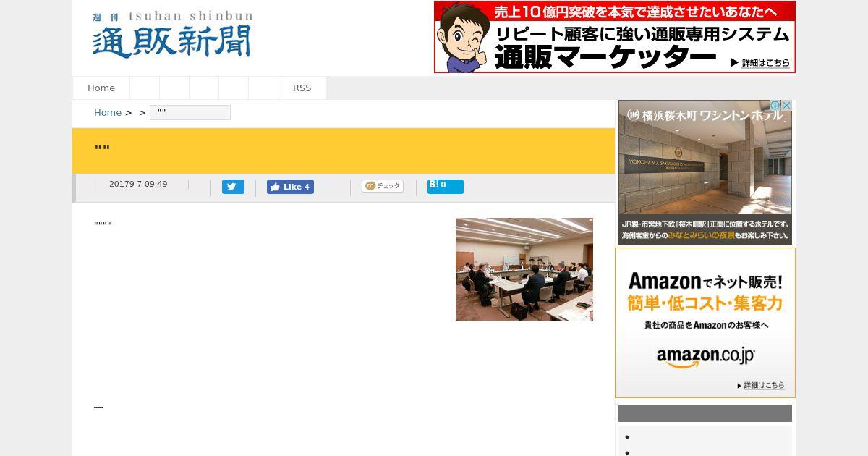Open the Home menu item
The width and height of the screenshot is (868, 456).
pos(101,88)
